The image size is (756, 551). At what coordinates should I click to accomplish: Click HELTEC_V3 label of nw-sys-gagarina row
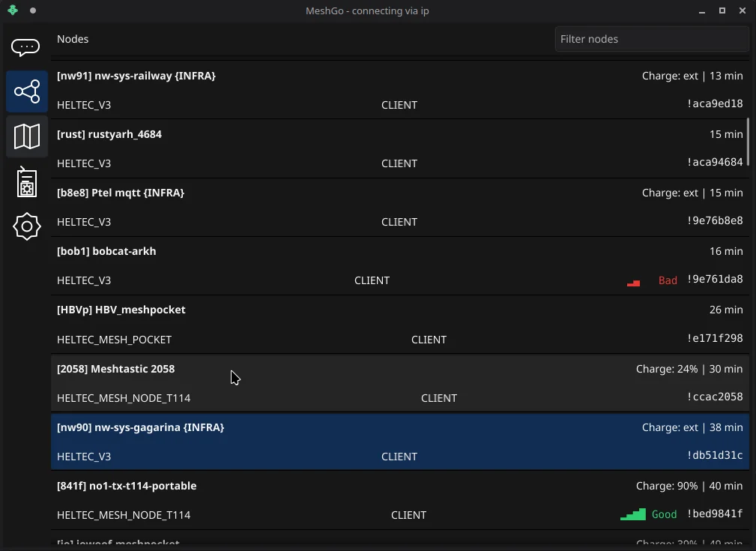click(x=84, y=457)
